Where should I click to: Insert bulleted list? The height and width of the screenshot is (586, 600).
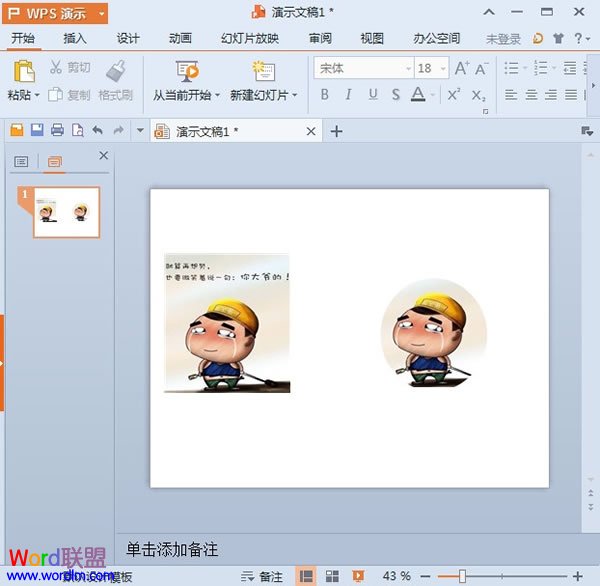point(511,68)
